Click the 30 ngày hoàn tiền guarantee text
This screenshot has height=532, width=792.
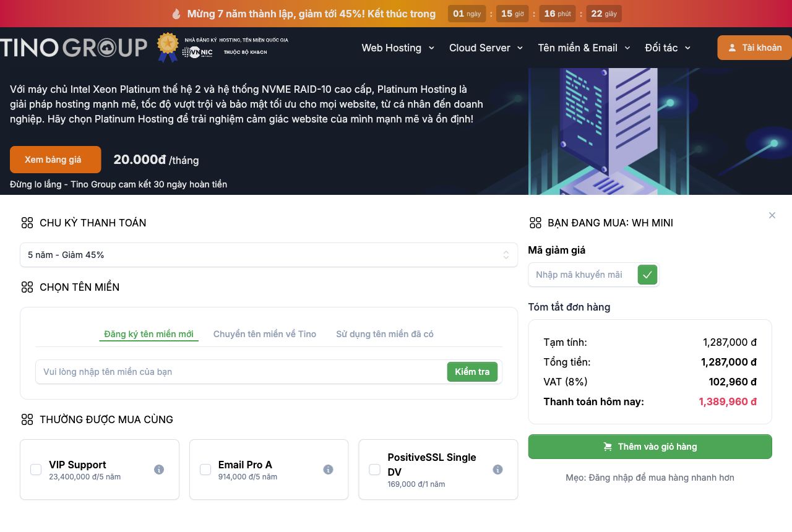click(118, 184)
